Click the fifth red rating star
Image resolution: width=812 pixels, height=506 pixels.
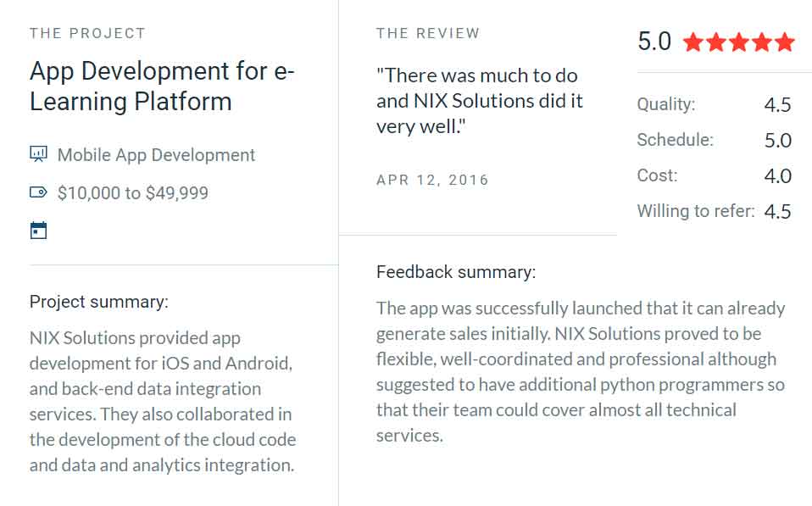point(785,42)
